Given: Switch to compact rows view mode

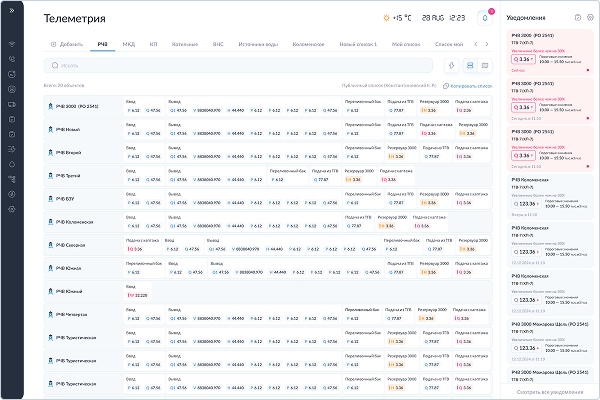Looking at the screenshot, I should click(470, 65).
